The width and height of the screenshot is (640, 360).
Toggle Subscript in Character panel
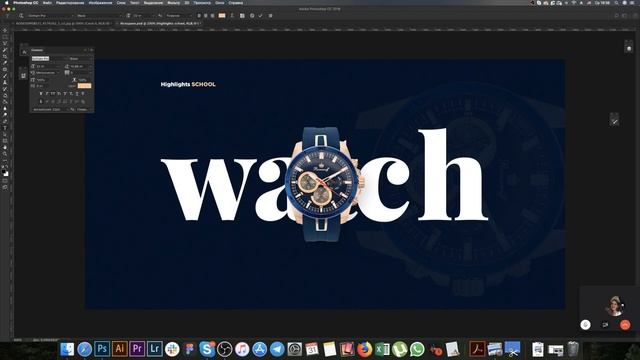71,94
